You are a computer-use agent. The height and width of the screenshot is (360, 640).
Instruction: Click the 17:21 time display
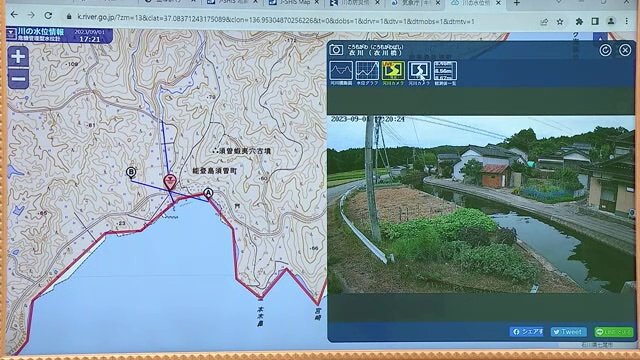coord(90,39)
